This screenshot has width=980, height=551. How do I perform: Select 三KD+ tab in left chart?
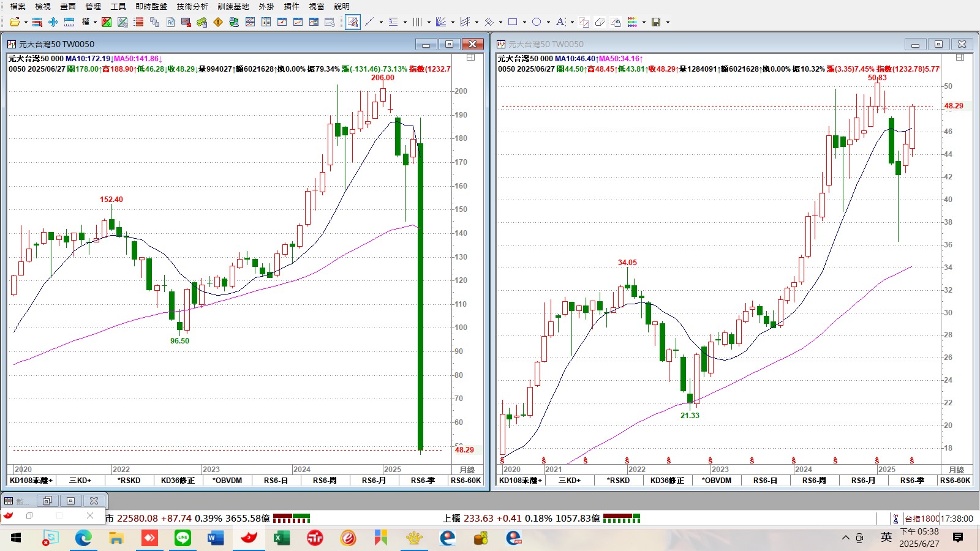[x=80, y=481]
